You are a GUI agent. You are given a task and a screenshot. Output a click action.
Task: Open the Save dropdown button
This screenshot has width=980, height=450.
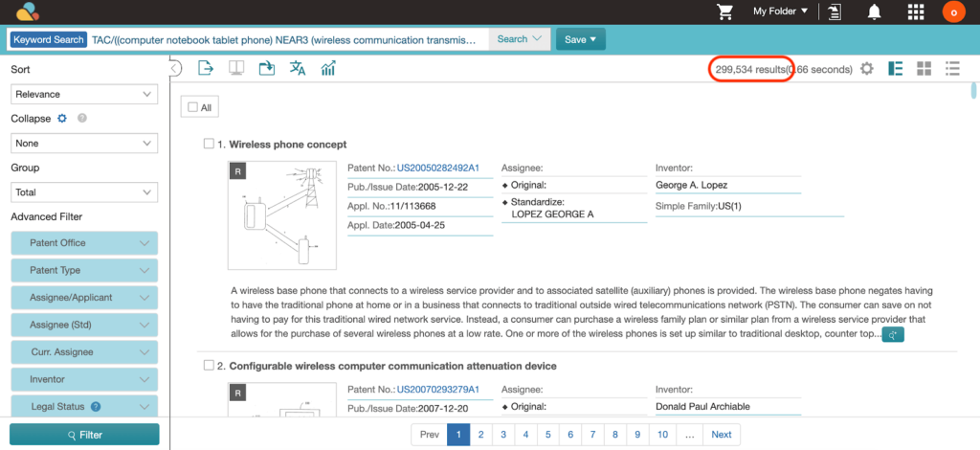click(x=580, y=39)
